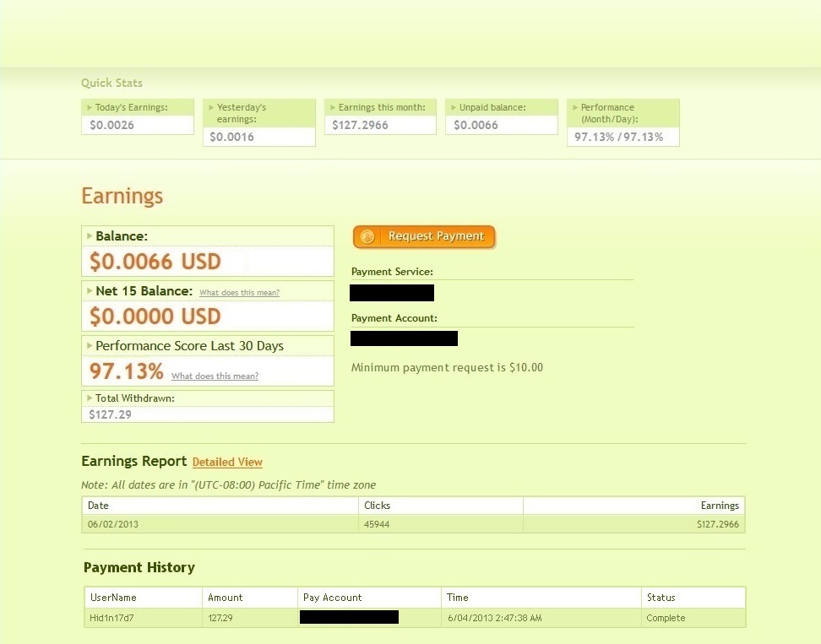This screenshot has height=644, width=821.
Task: Open 'What does this mean?' beside Performance Score
Action: (x=215, y=376)
